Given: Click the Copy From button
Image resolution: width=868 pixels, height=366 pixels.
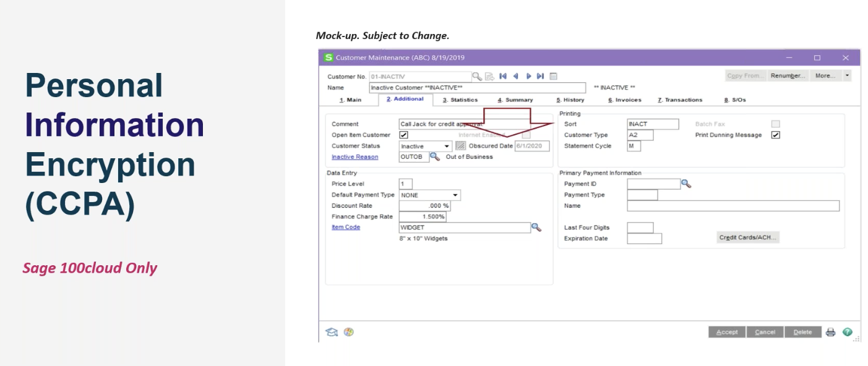Looking at the screenshot, I should click(745, 75).
